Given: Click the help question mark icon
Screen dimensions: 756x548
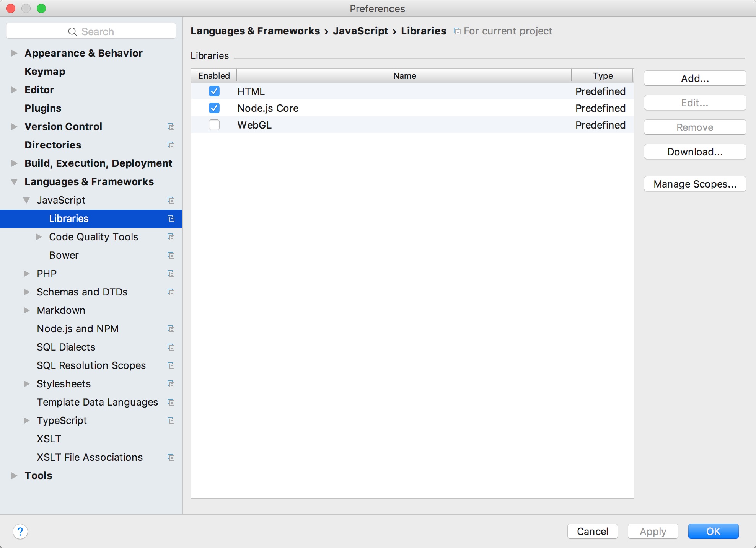Looking at the screenshot, I should tap(20, 532).
